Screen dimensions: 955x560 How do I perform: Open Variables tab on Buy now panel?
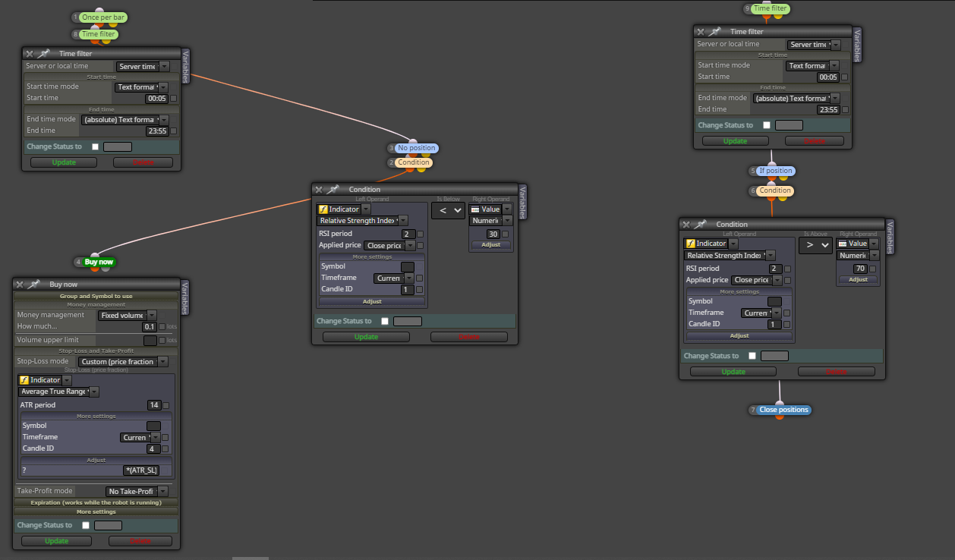184,297
